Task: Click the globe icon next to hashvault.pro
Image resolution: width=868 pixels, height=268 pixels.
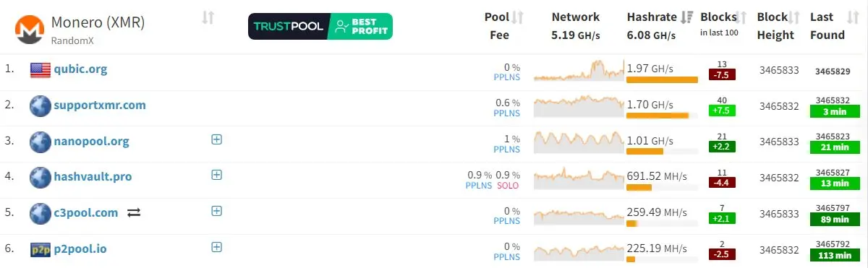Action: pyautogui.click(x=40, y=177)
